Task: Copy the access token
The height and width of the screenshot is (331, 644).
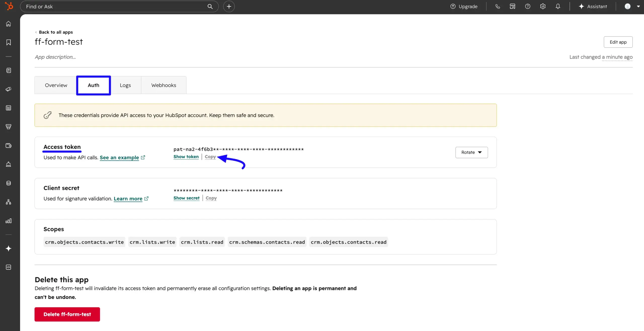Action: pos(210,157)
